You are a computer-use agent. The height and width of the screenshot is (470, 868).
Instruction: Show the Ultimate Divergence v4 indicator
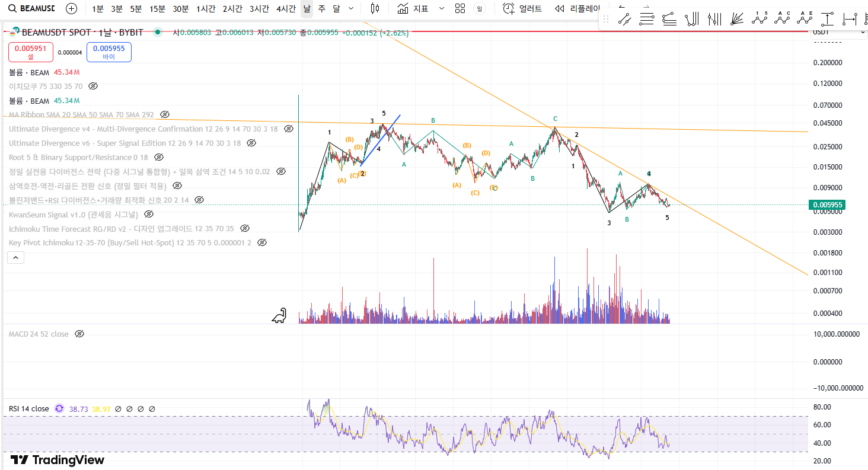click(x=289, y=129)
